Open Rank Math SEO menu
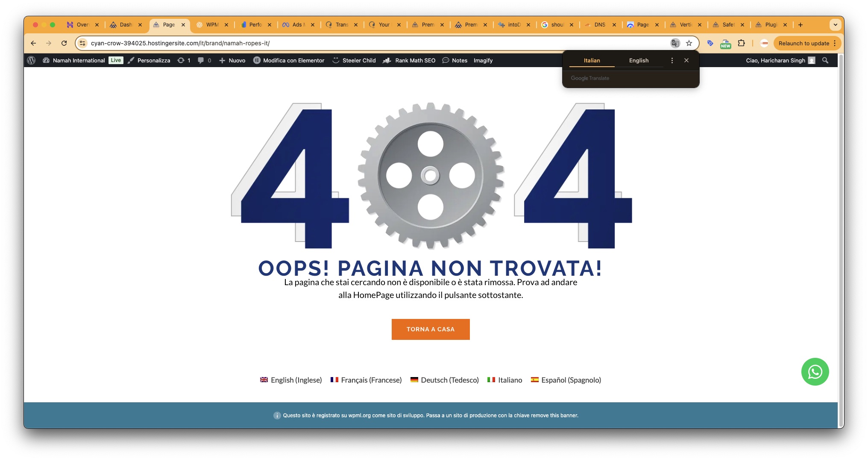The width and height of the screenshot is (868, 460). tap(409, 60)
